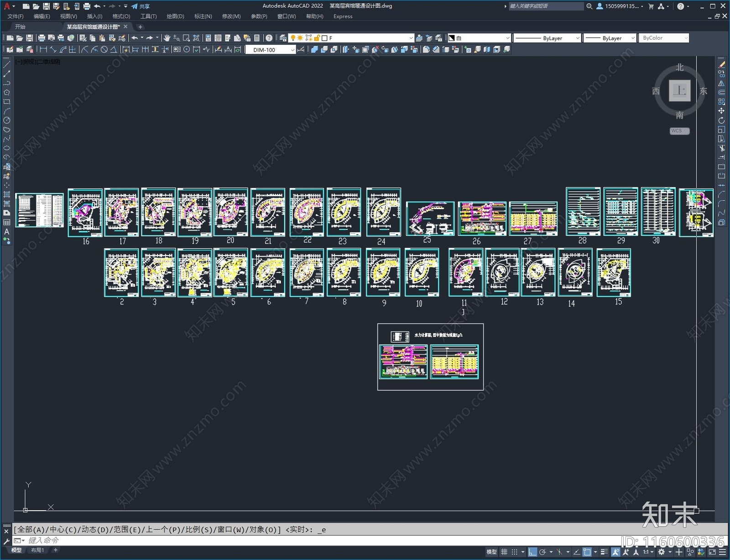Toggle drawing grid display in status bar

504,552
